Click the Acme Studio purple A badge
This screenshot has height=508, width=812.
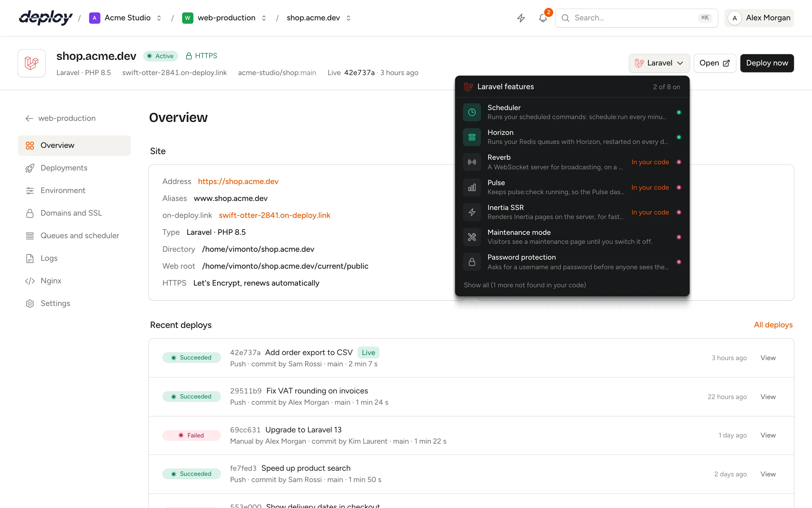pos(94,18)
